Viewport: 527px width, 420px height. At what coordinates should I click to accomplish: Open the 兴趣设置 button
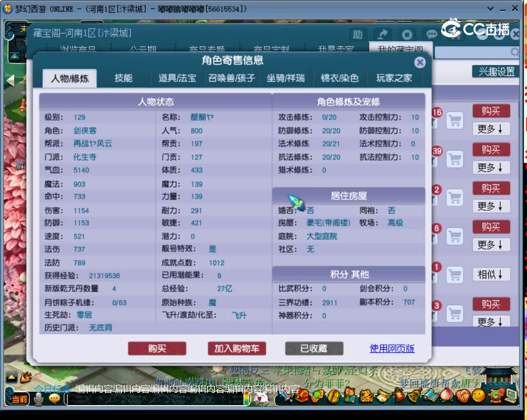coord(496,72)
